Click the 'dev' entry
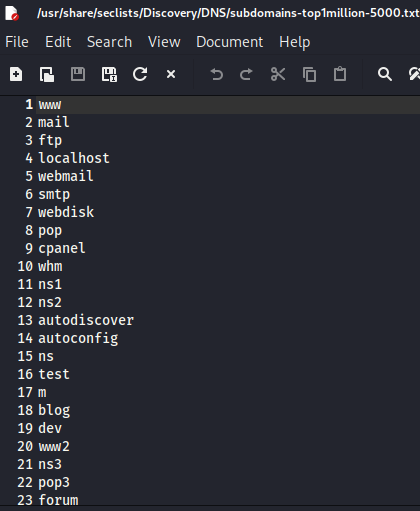This screenshot has width=420, height=511. (x=50, y=428)
